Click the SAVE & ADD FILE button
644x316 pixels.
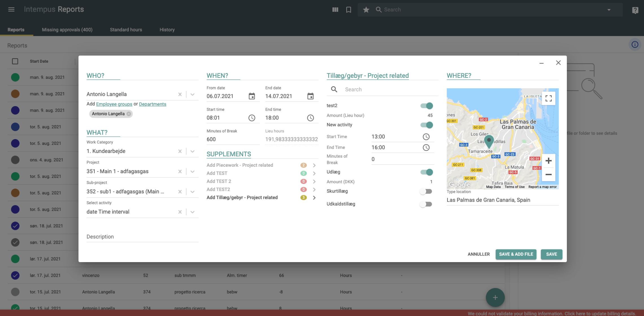tap(516, 254)
